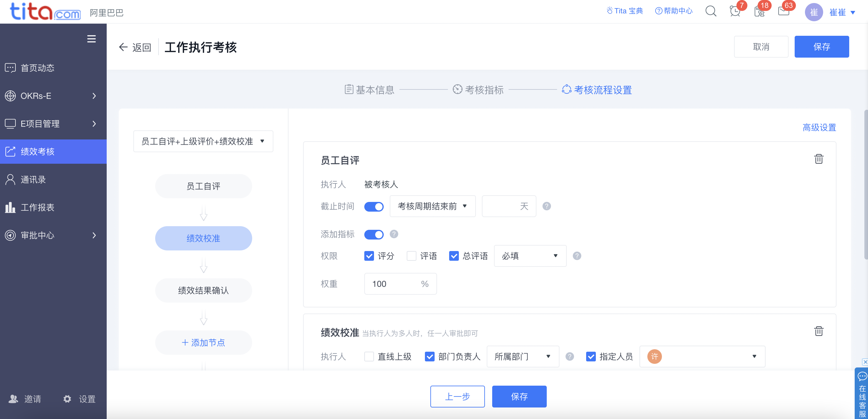Delete the 员工自评 section via trash icon

pyautogui.click(x=819, y=159)
